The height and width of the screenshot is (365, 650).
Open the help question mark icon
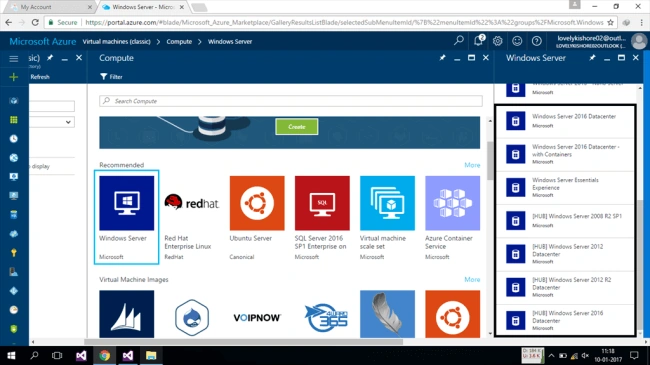pyautogui.click(x=536, y=41)
